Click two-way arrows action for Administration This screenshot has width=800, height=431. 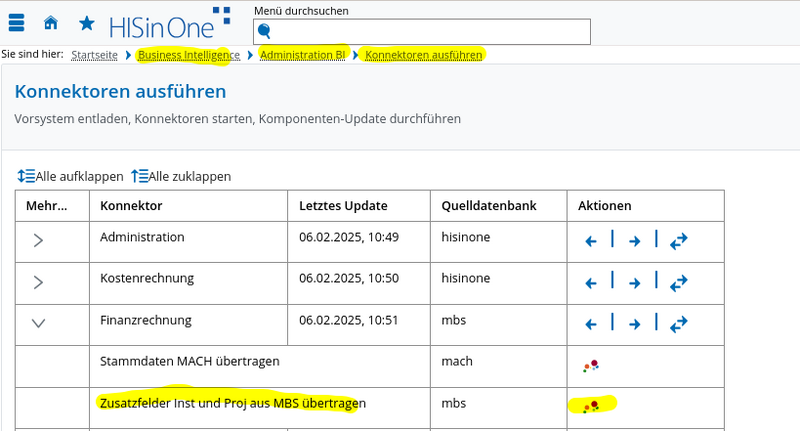click(x=679, y=241)
